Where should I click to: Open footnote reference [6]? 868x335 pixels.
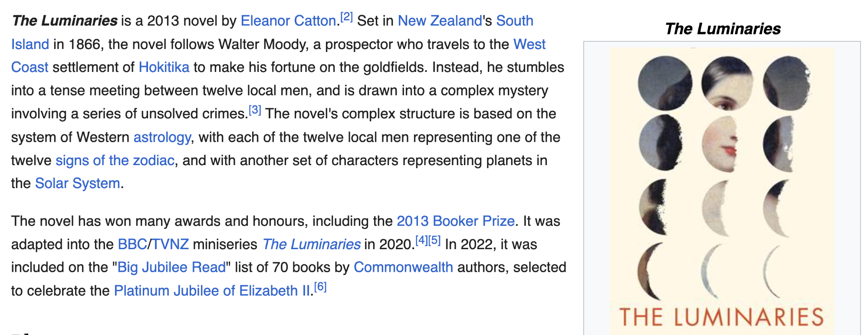tap(320, 286)
